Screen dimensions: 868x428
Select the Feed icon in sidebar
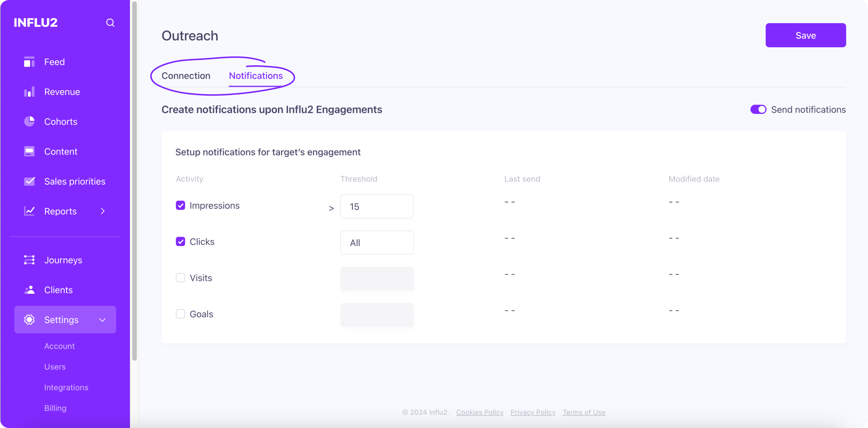click(29, 62)
